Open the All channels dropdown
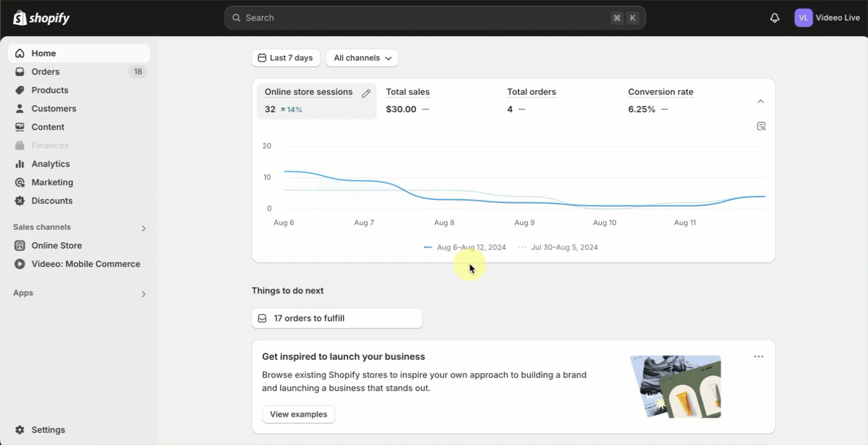 [362, 58]
